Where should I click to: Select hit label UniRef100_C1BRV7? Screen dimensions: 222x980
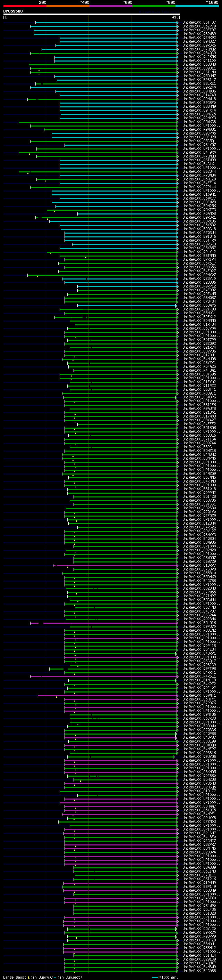tap(199, 565)
